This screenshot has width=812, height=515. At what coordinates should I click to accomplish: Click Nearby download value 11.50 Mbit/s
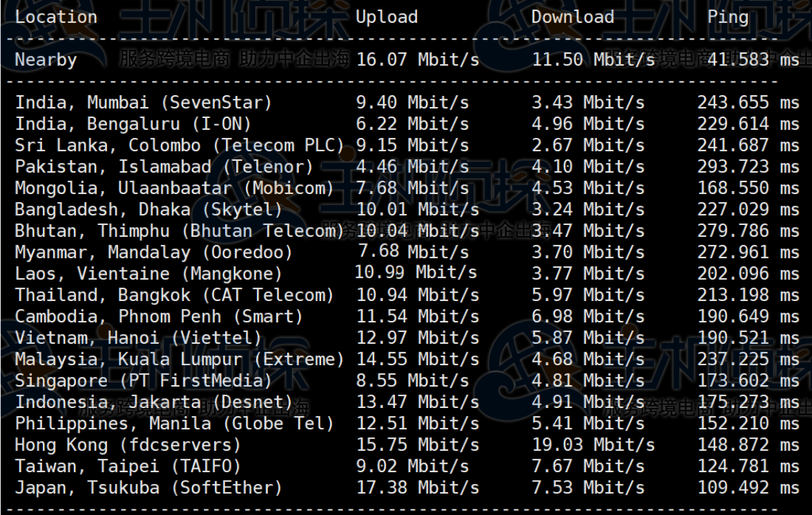[593, 59]
